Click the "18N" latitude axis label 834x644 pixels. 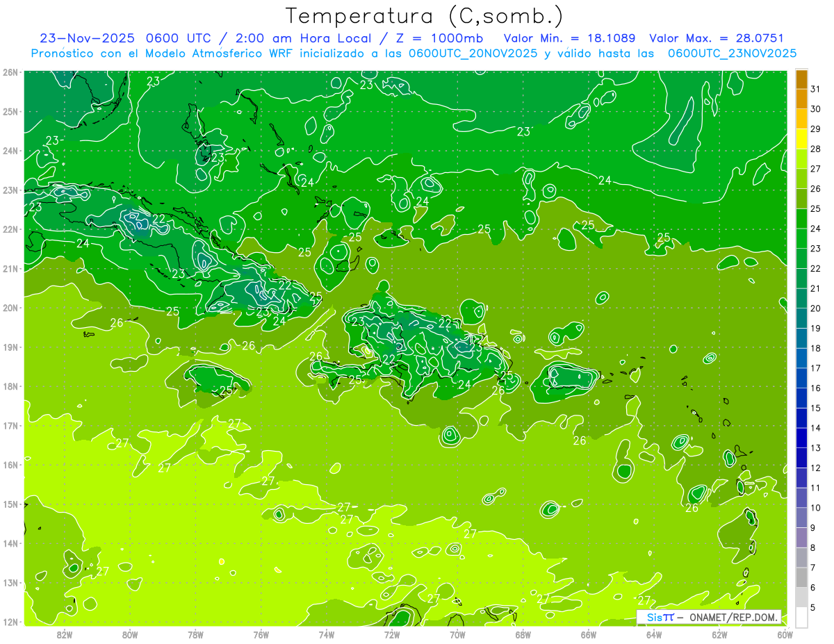point(11,386)
